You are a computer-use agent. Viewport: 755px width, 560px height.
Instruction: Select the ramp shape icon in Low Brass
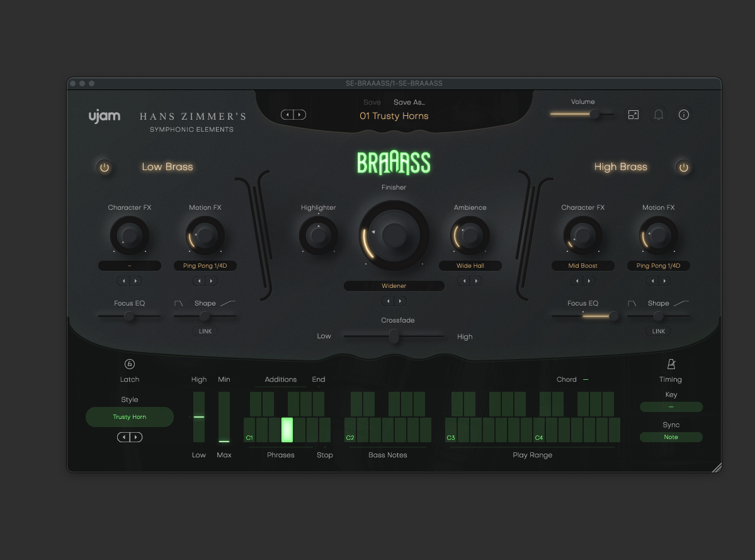(228, 304)
